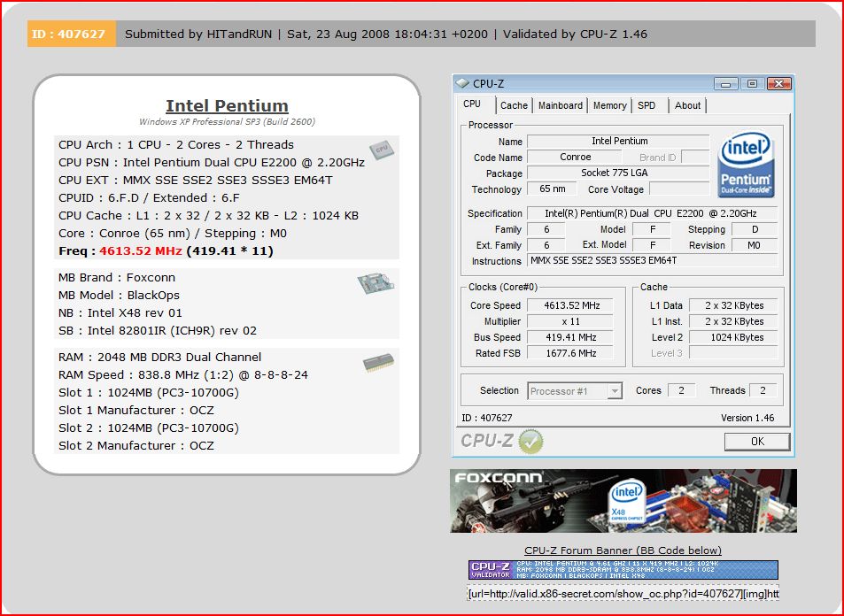The width and height of the screenshot is (844, 616).
Task: Click the CPU-Z title bar app icon
Action: pos(462,83)
